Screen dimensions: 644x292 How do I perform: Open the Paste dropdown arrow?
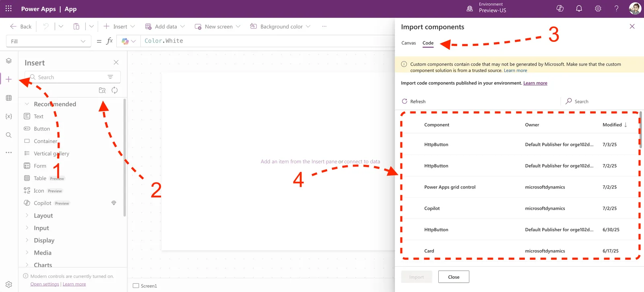click(91, 26)
